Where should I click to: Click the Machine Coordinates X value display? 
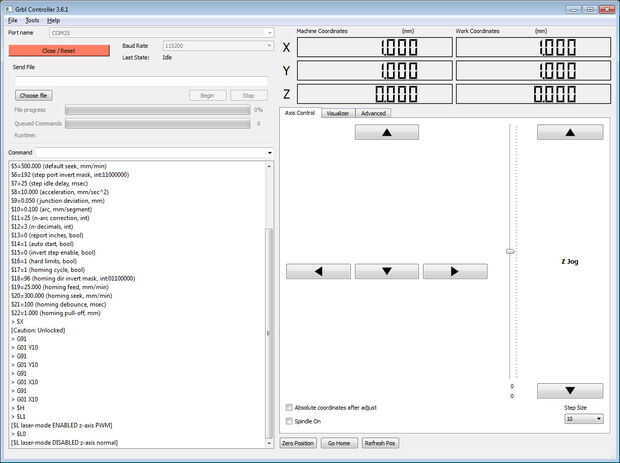coord(374,47)
